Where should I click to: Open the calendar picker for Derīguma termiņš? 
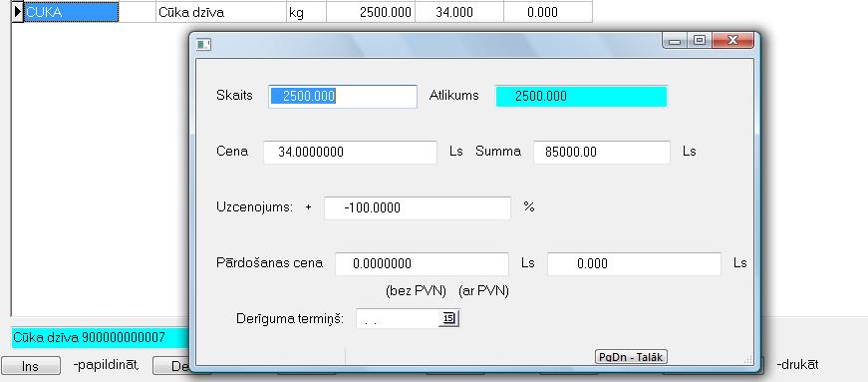pyautogui.click(x=448, y=318)
